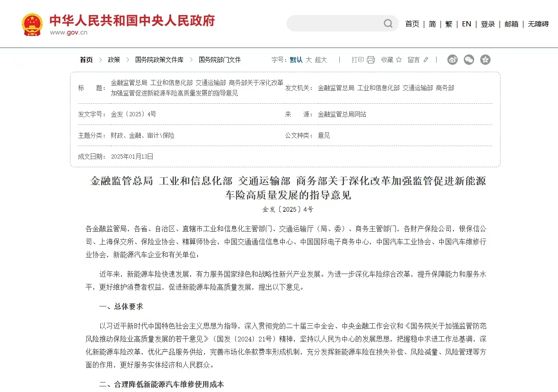Share via the WeChat icon
The width and height of the screenshot is (558, 392).
click(469, 60)
